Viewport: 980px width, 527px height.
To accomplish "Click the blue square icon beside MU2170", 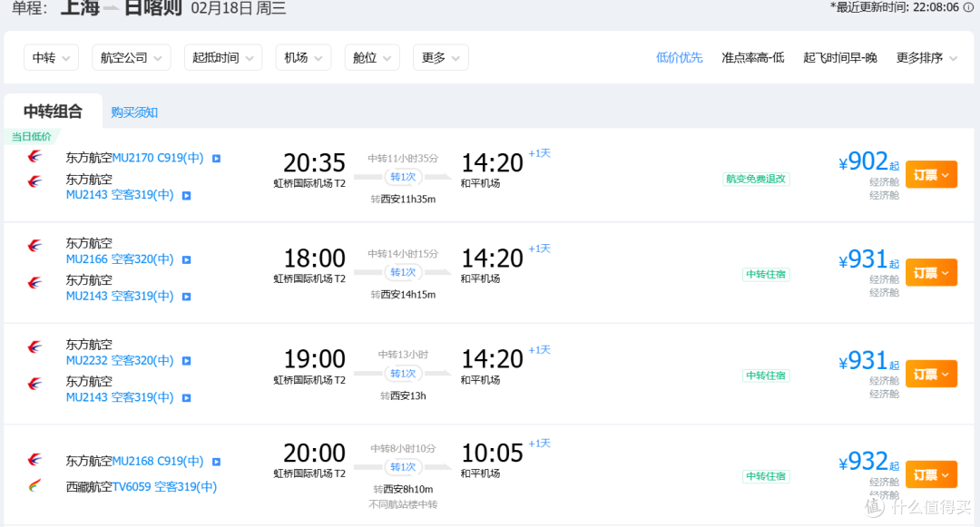I will 216,159.
